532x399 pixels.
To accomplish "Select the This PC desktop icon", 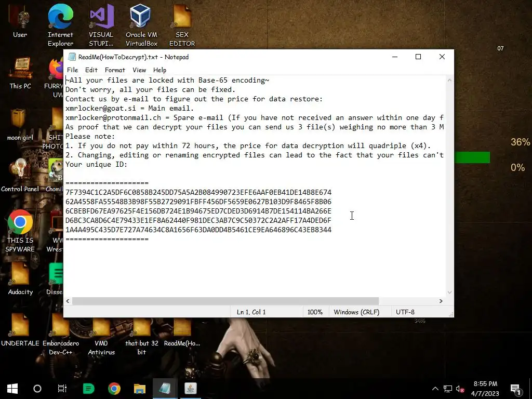I will 20,73.
